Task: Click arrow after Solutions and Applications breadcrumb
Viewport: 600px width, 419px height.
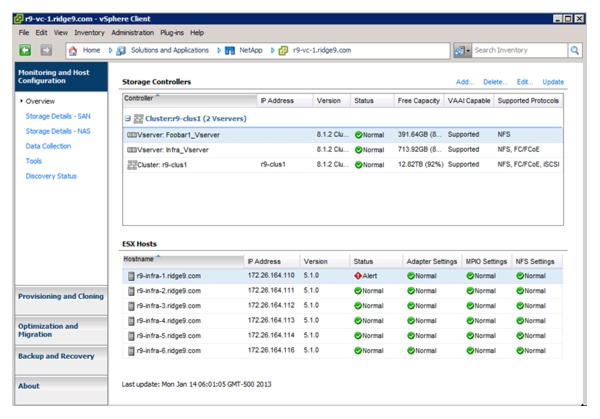Action: (x=219, y=50)
